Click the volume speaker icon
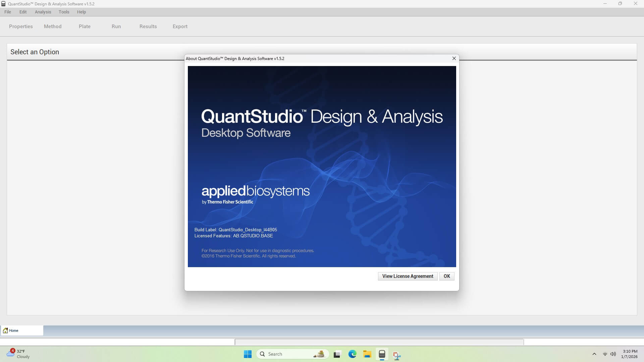Viewport: 644px width, 362px height. coord(613,354)
